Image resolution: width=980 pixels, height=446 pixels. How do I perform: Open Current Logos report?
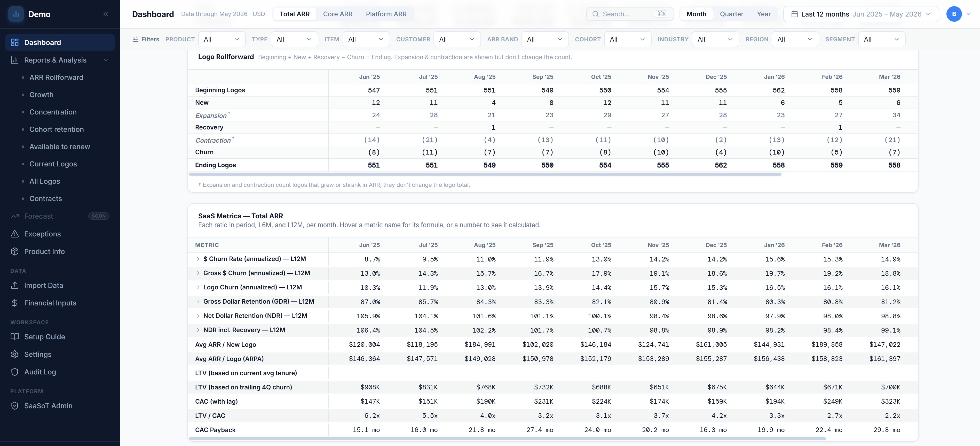point(53,164)
